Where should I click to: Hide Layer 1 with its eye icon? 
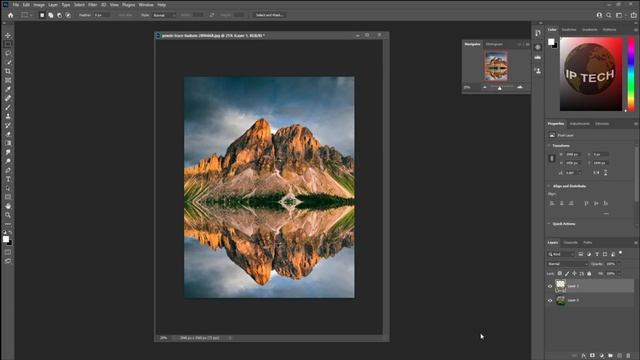coord(550,286)
